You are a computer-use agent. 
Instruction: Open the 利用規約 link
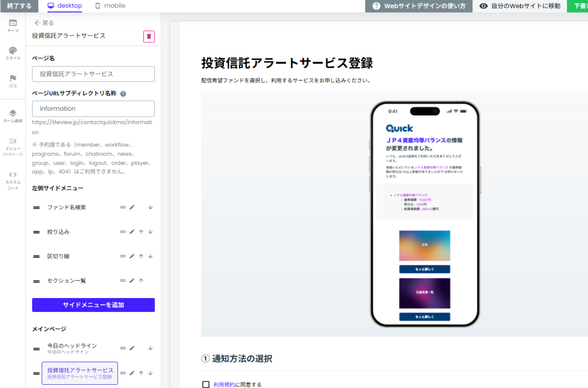tap(224, 384)
